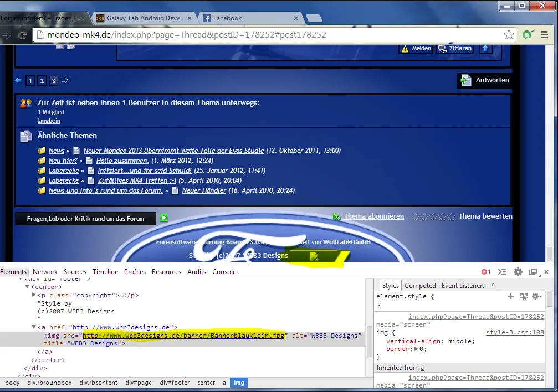Viewport: 558px width, 392px height.
Task: Click green go arrow beside forum jump
Action: pos(164,218)
